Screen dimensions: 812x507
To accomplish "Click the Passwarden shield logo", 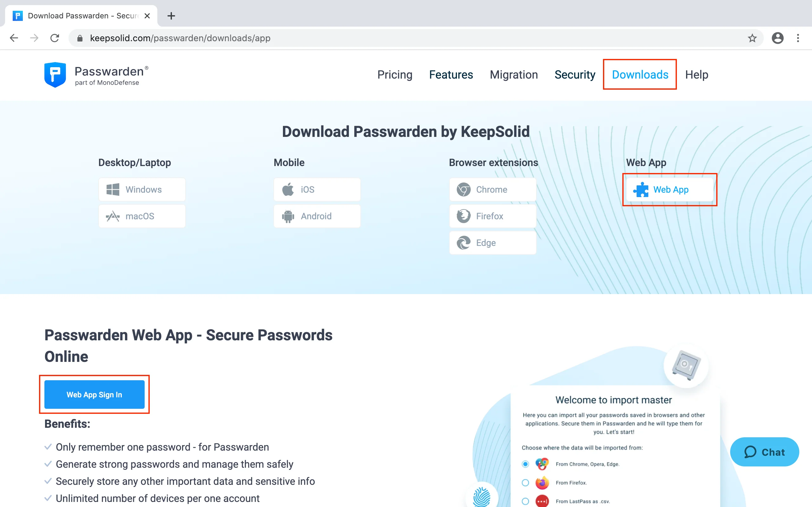I will tap(55, 75).
